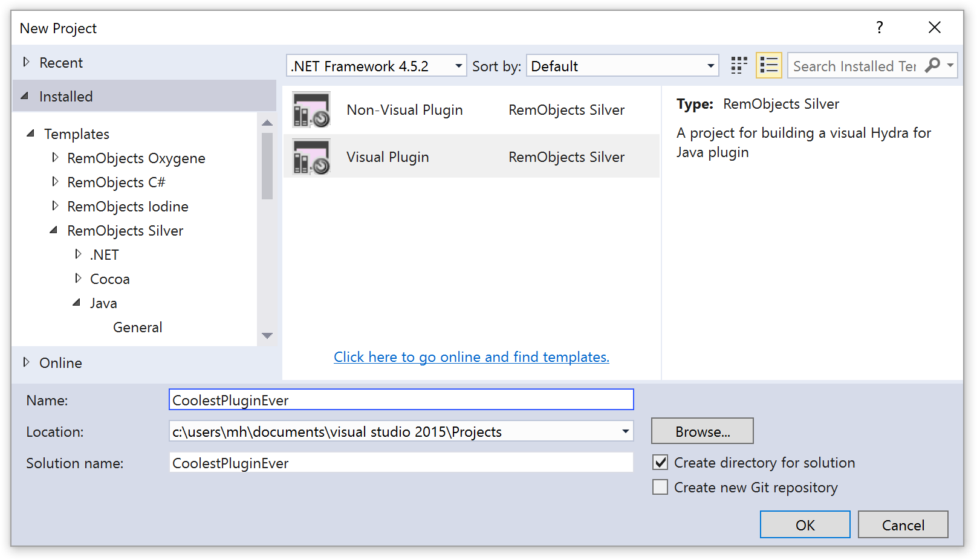Viewport: 977px width, 560px height.
Task: Select the Cocoa tree label
Action: pos(109,278)
